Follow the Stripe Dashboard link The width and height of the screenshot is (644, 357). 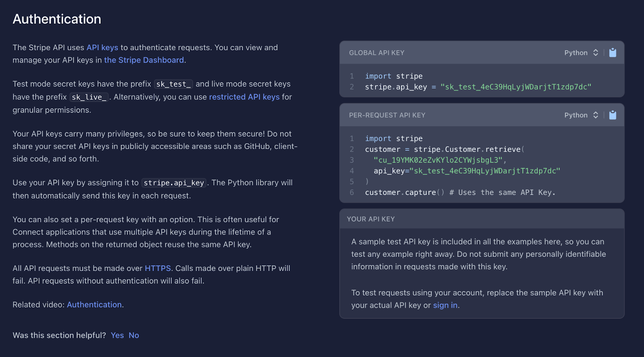[x=144, y=60]
